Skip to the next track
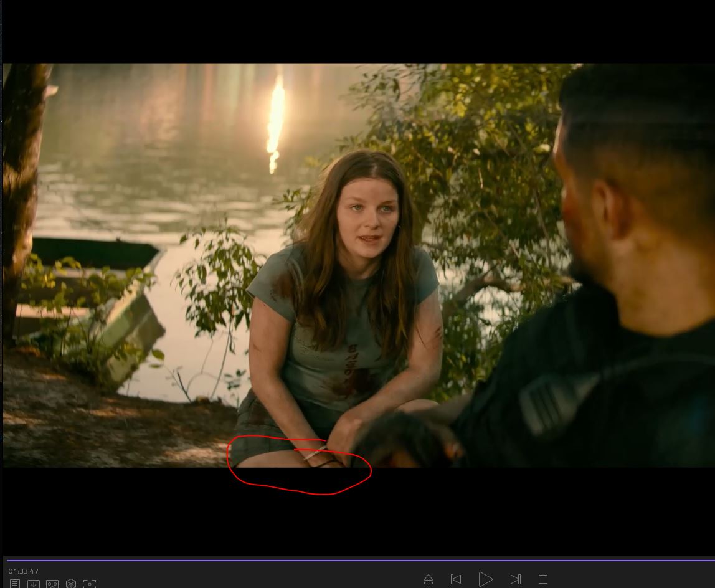Viewport: 715px width, 588px height. (x=515, y=579)
